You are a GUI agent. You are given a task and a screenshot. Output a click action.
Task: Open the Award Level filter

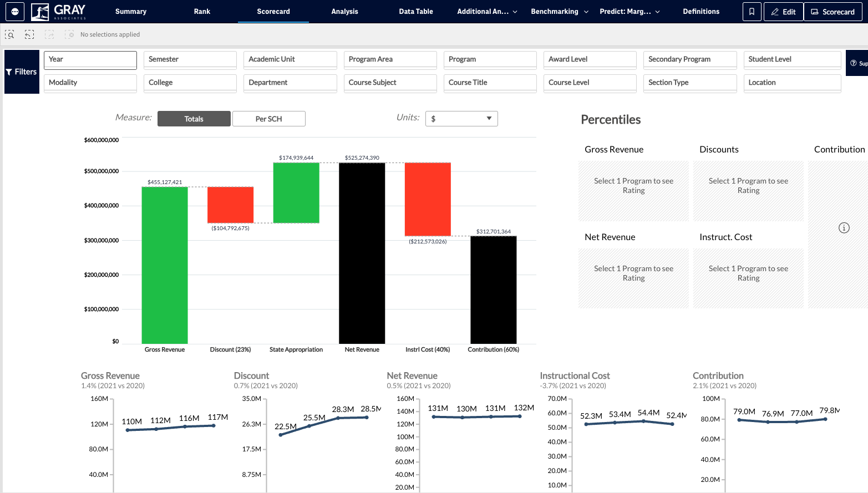click(x=590, y=60)
